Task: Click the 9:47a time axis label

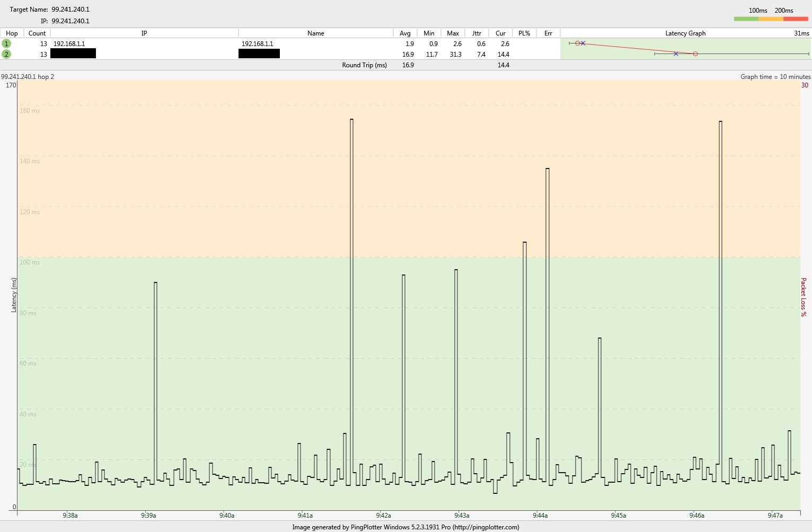Action: point(775,516)
